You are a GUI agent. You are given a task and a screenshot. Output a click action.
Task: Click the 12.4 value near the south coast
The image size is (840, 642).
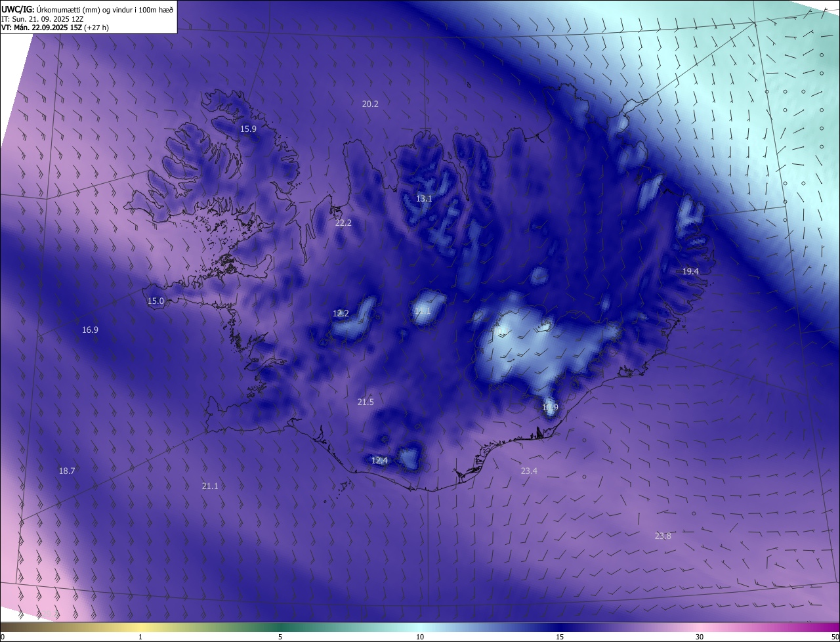(x=379, y=460)
